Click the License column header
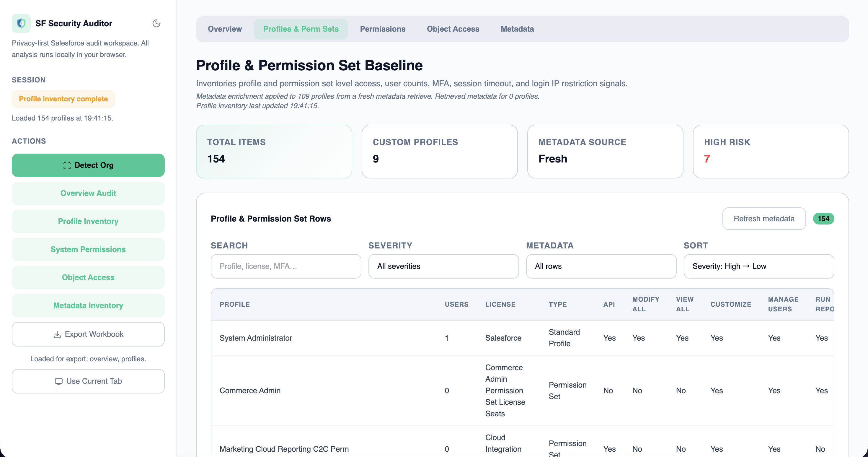This screenshot has width=868, height=457. pyautogui.click(x=500, y=304)
